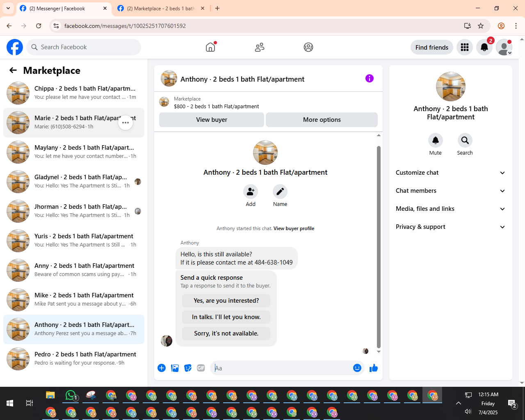
Task: Open Chrome three-dot menu
Action: [516, 26]
